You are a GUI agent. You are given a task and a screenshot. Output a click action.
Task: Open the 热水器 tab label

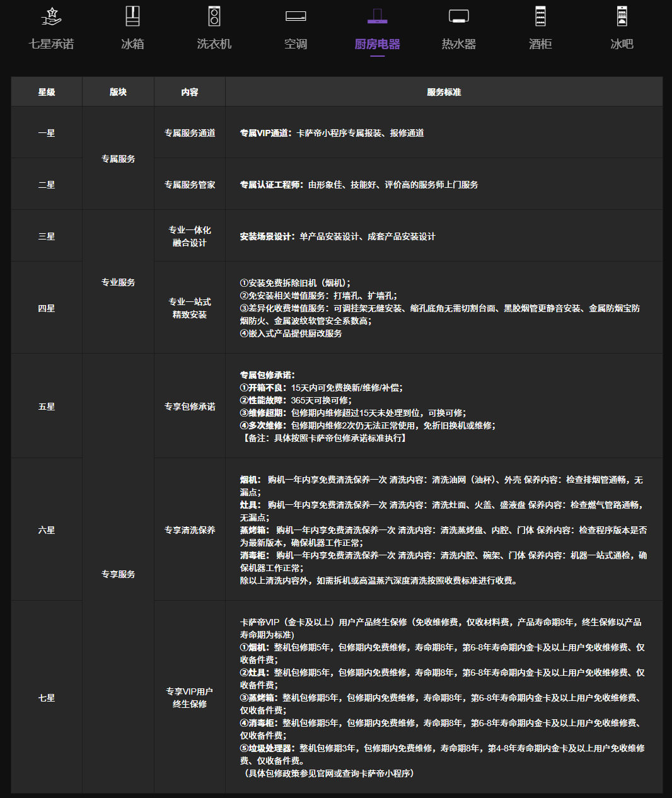[458, 44]
